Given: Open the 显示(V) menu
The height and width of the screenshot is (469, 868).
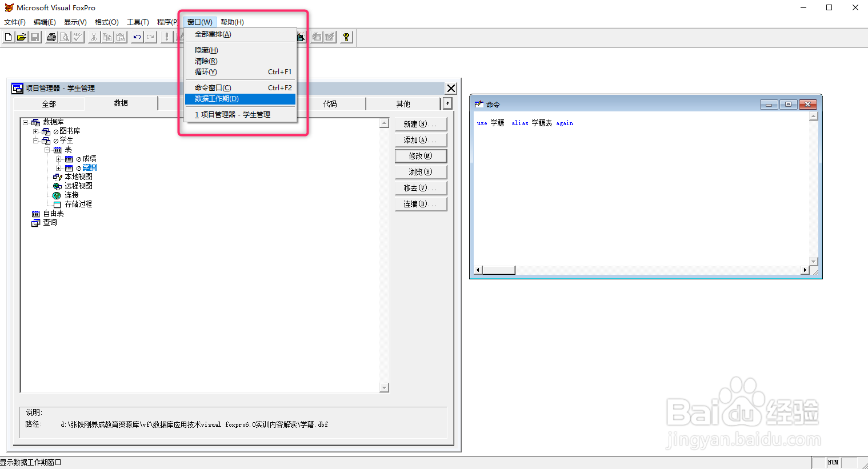Looking at the screenshot, I should click(x=75, y=22).
